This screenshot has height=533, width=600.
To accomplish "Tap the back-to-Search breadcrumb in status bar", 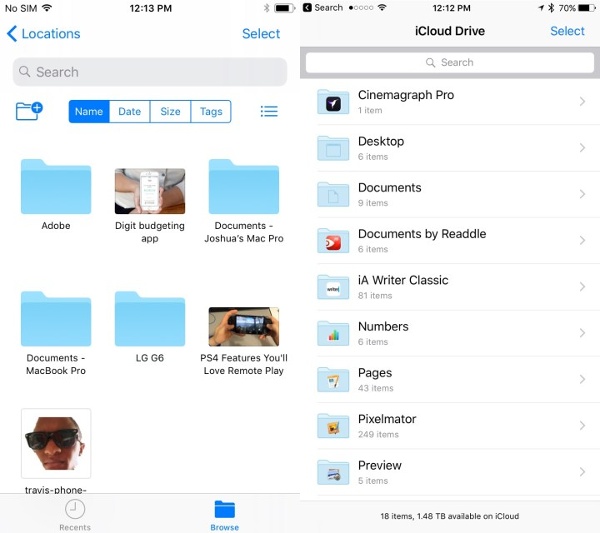I will point(323,8).
